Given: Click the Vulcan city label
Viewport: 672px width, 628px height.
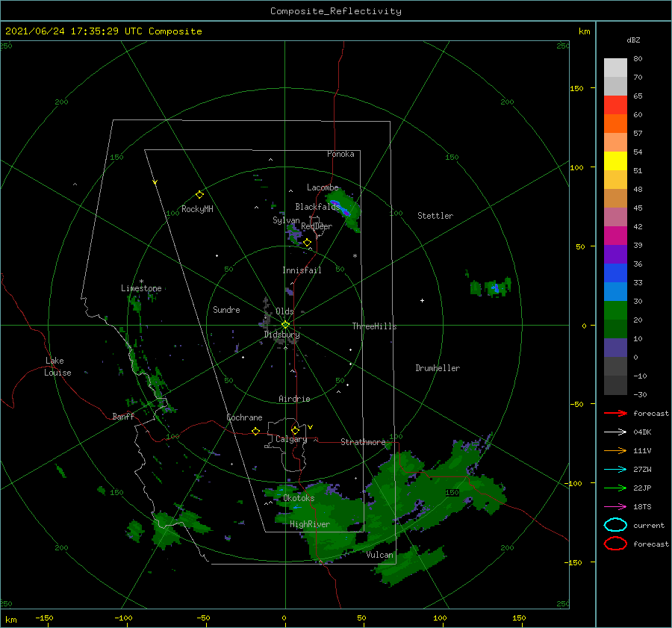Looking at the screenshot, I should pos(380,555).
